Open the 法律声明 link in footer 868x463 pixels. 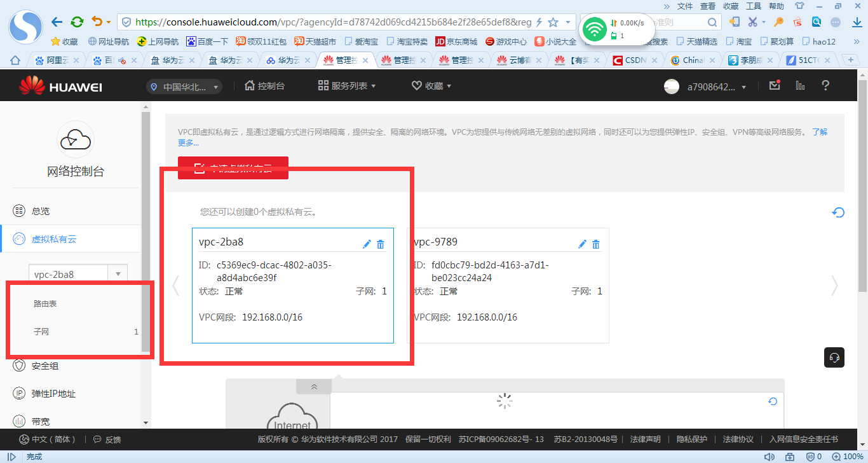645,439
